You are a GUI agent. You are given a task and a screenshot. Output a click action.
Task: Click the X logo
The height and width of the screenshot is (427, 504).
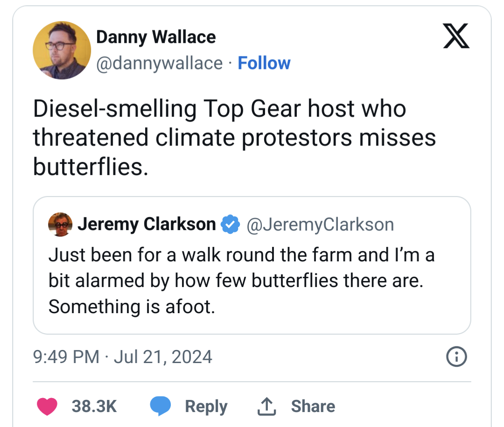pos(456,37)
